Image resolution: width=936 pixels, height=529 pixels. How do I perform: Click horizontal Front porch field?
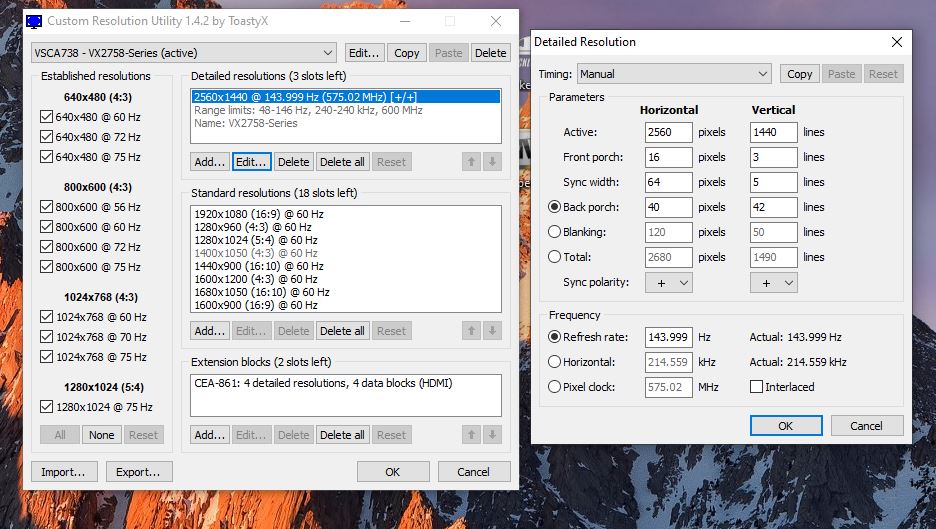click(x=669, y=157)
